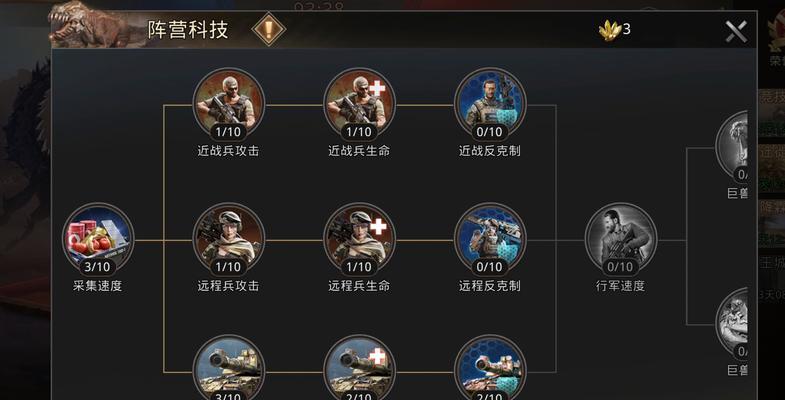This screenshot has width=785, height=400.
Task: Tap the 近战反克制 tech icon
Action: coord(490,105)
